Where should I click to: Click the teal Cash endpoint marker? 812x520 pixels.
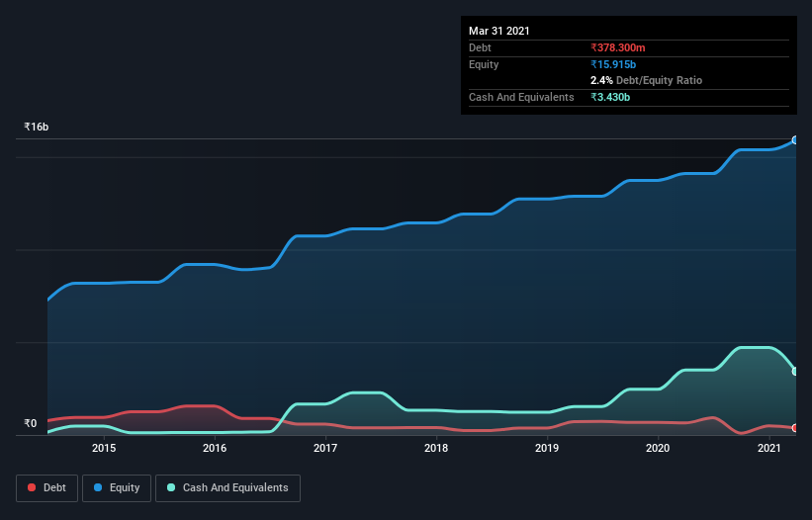click(795, 371)
